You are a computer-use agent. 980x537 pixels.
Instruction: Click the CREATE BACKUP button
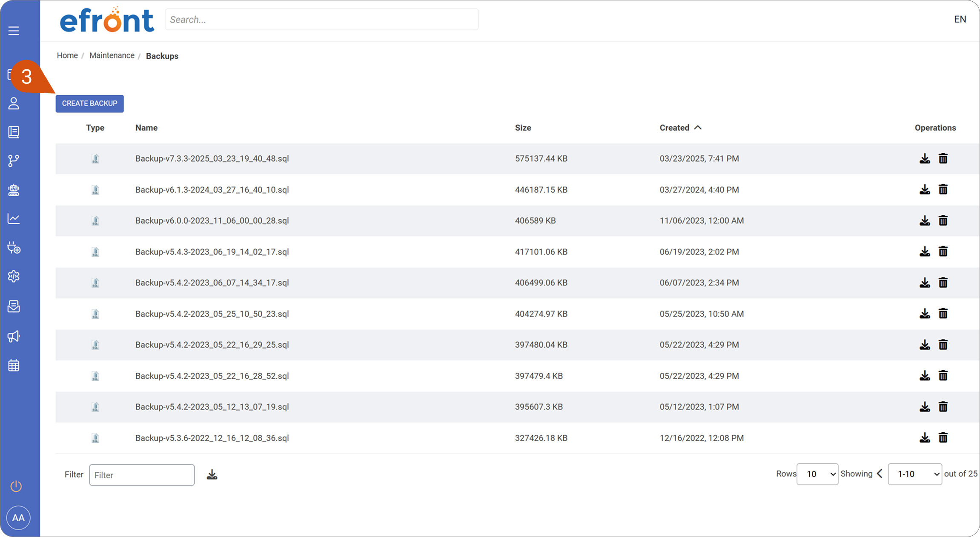tap(89, 103)
